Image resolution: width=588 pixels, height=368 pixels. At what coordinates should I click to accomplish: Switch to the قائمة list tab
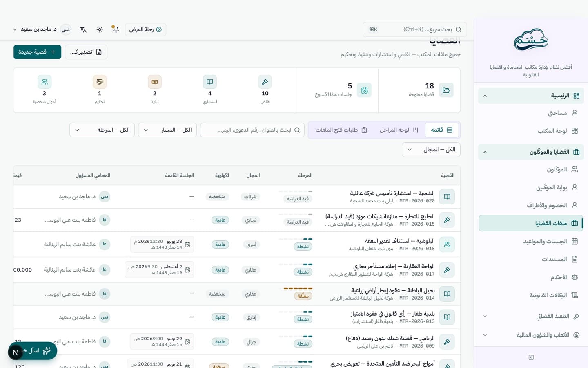click(x=442, y=130)
